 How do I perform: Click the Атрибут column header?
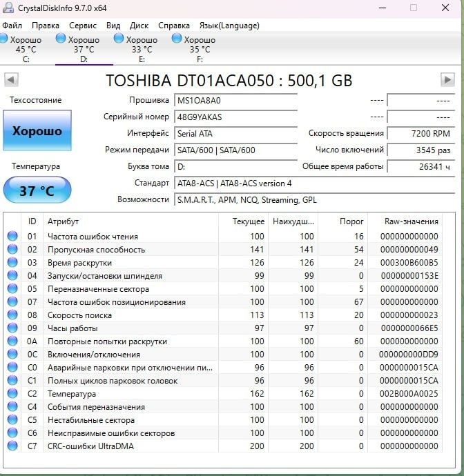click(130, 221)
